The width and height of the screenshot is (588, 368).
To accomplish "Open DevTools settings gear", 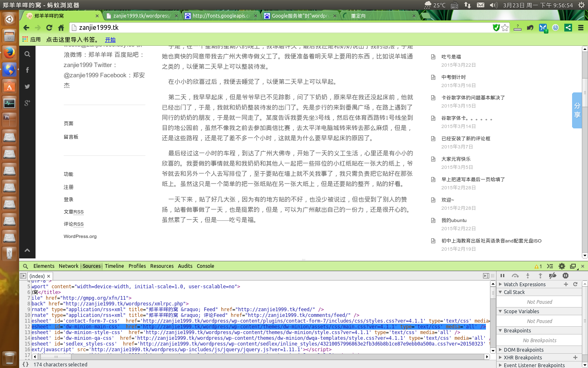I will tap(562, 266).
